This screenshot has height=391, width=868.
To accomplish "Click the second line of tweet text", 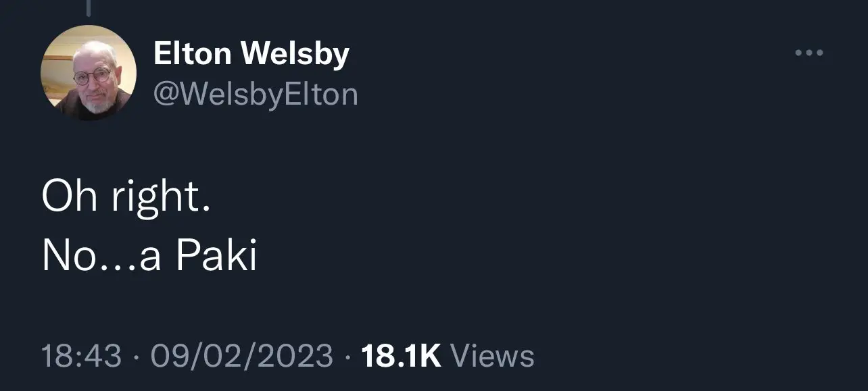I will click(x=149, y=257).
